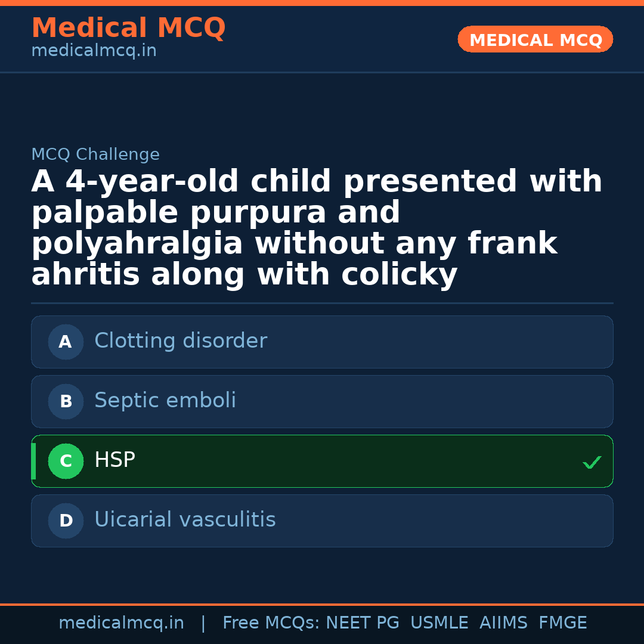Click the letter D circle icon
This screenshot has width=644, height=644.
(66, 521)
